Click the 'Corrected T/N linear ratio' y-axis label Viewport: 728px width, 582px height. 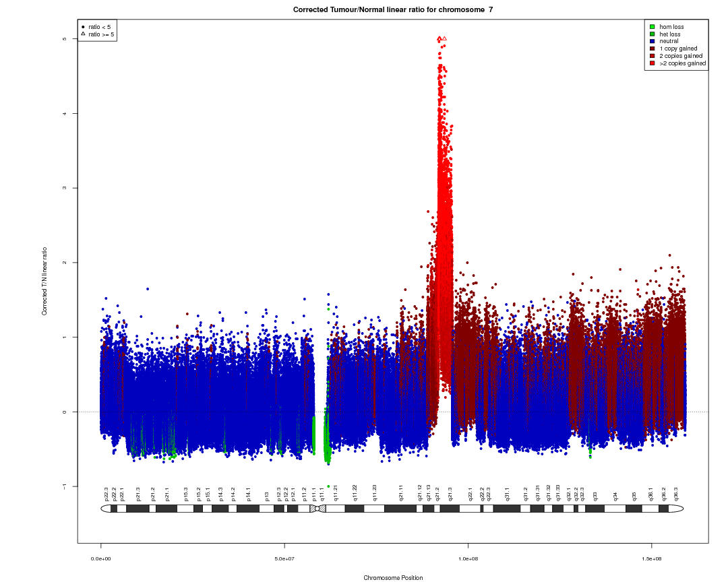pyautogui.click(x=44, y=281)
